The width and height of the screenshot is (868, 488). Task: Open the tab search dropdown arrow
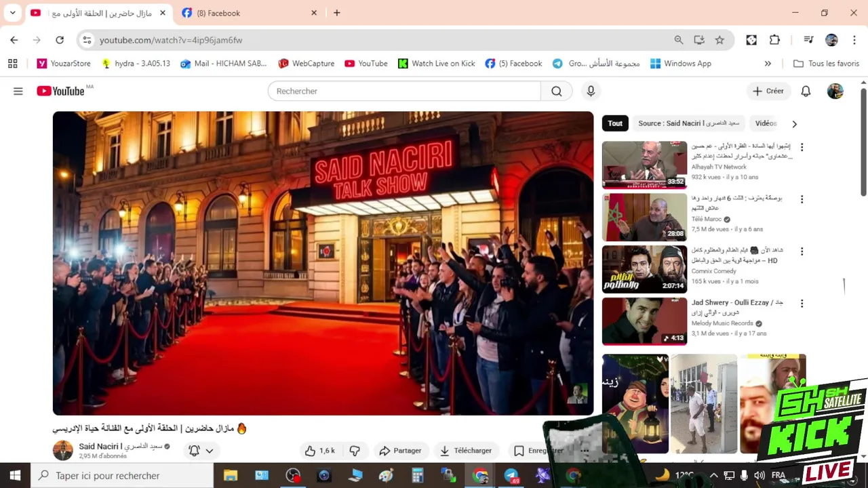[x=12, y=13]
